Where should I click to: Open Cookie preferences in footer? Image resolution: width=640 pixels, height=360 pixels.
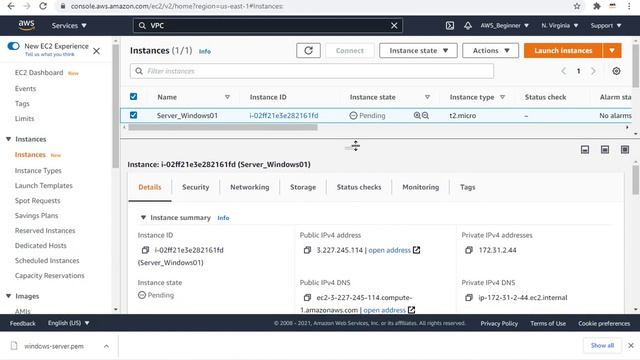[x=604, y=323]
